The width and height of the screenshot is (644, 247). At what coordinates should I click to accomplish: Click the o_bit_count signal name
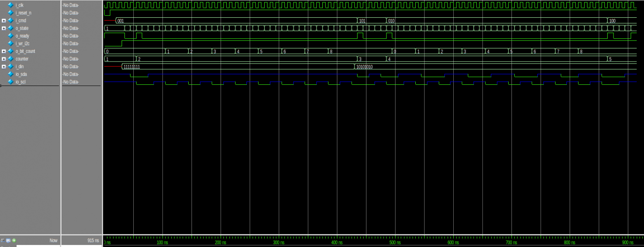[x=28, y=51]
